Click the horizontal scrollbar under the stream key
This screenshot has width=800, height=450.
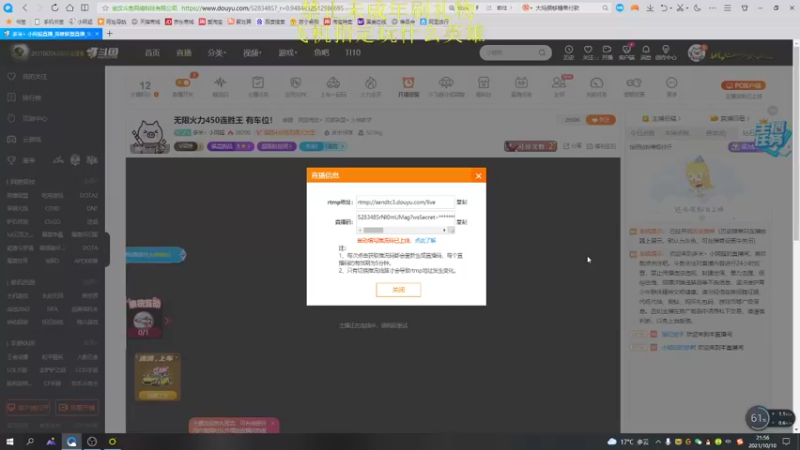[x=373, y=230]
